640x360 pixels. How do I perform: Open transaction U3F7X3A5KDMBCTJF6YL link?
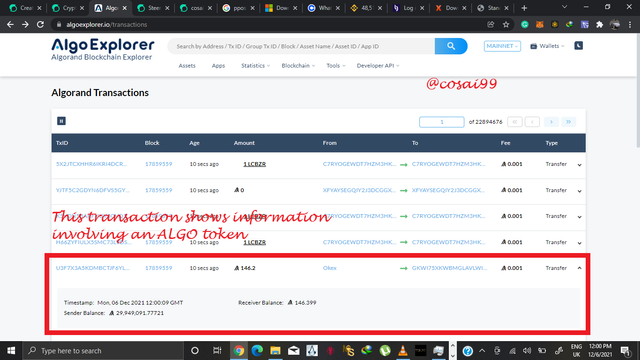(x=93, y=268)
